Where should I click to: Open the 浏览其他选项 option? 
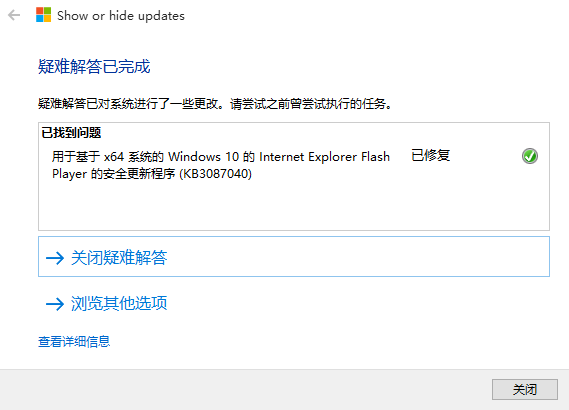coord(119,303)
